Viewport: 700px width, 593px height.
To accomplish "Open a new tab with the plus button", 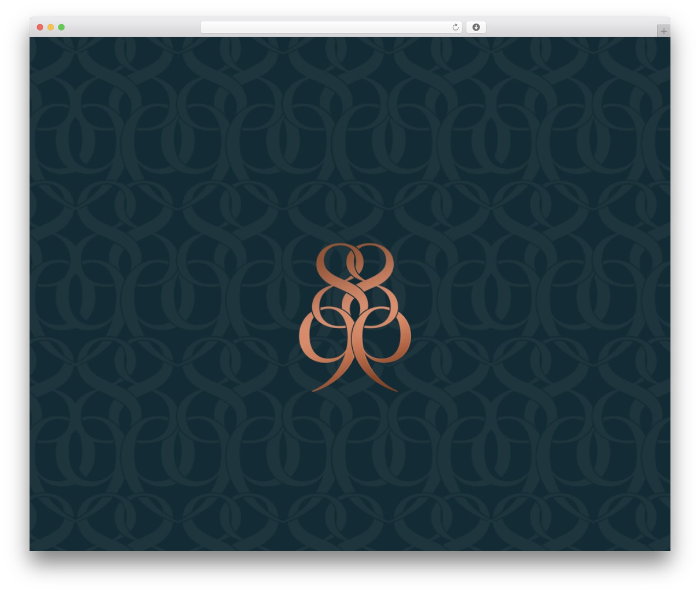I will pyautogui.click(x=663, y=31).
